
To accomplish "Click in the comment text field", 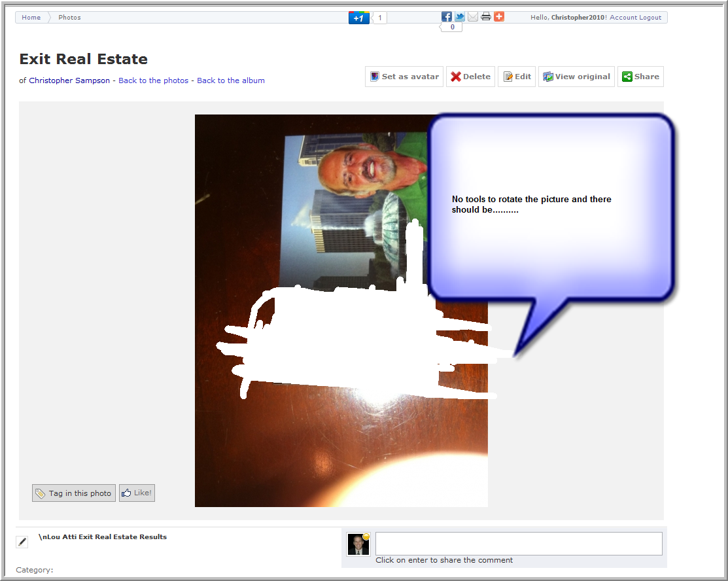I will [x=519, y=544].
